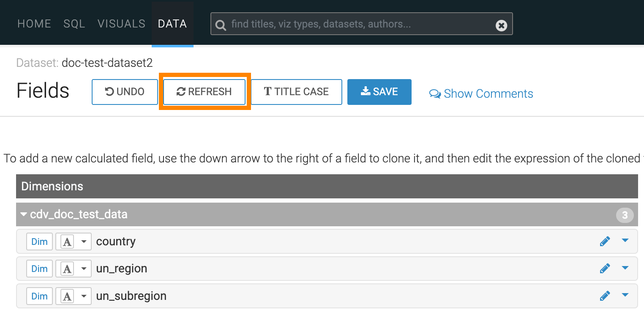The width and height of the screenshot is (644, 313).
Task: Click the pencil edit icon for un_subregion
Action: 605,296
